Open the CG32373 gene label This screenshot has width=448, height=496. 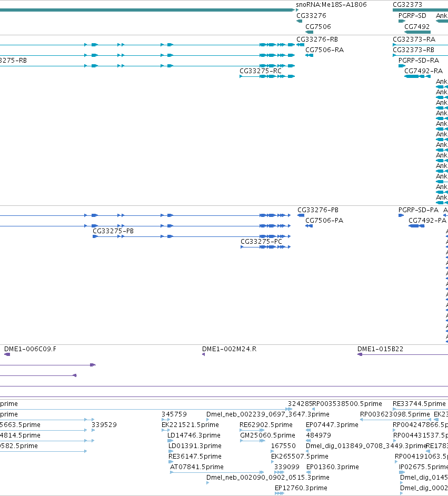[407, 5]
